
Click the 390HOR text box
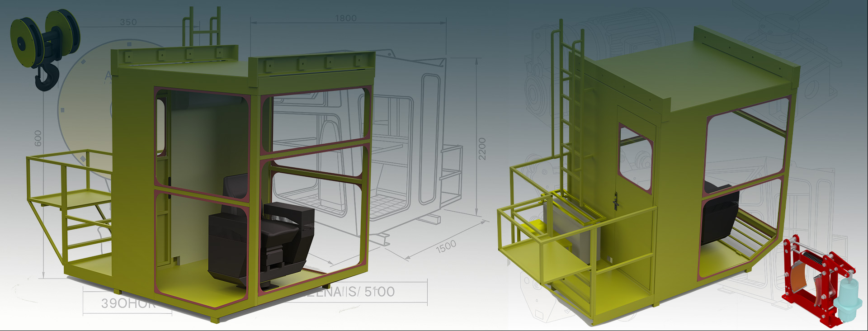click(127, 303)
